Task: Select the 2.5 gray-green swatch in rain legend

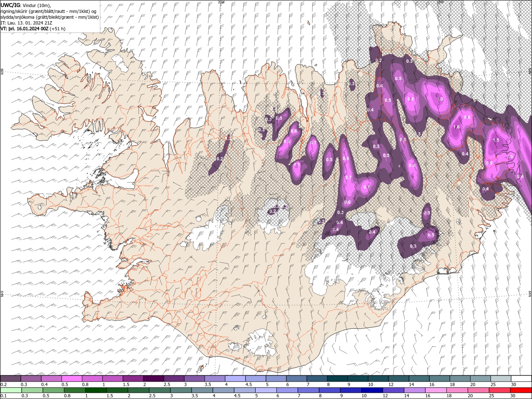Action: pyautogui.click(x=160, y=390)
